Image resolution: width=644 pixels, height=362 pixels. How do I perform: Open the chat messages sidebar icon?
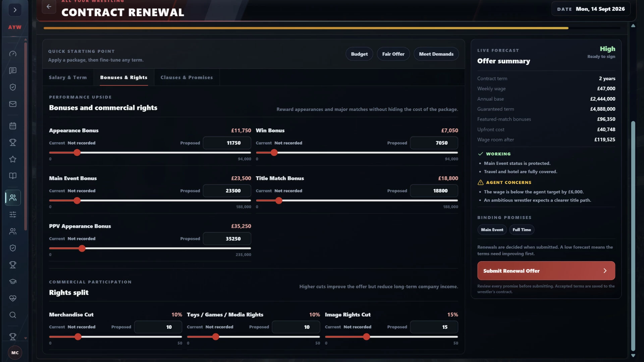13,70
